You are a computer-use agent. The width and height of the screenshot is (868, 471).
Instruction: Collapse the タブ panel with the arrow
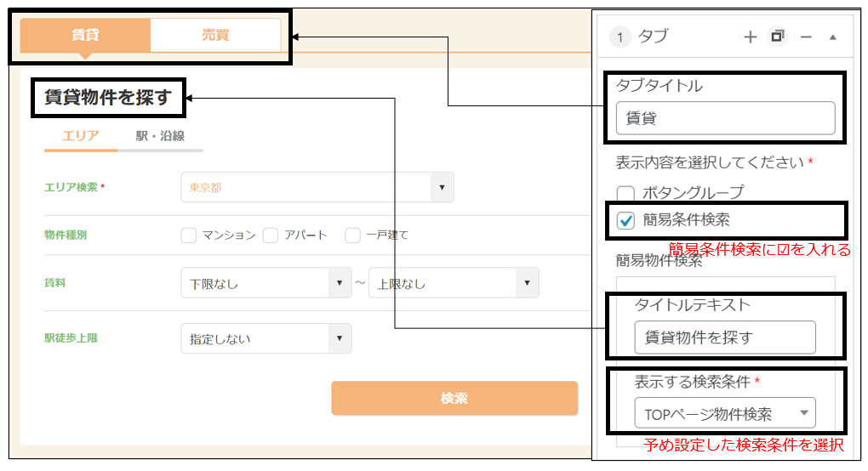pos(832,37)
